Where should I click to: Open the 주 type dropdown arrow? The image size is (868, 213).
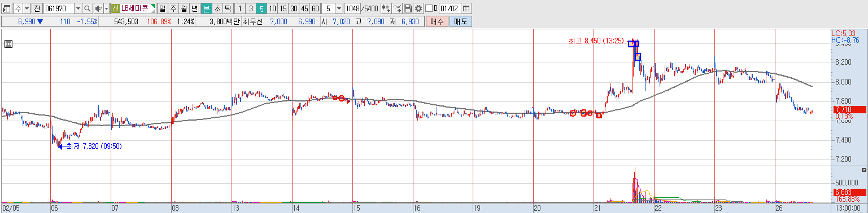point(27,8)
